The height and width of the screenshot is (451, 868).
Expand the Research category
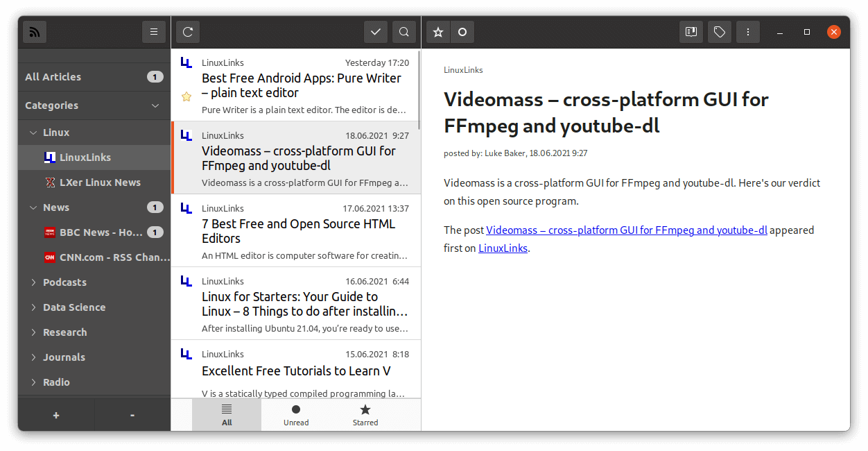pyautogui.click(x=33, y=332)
